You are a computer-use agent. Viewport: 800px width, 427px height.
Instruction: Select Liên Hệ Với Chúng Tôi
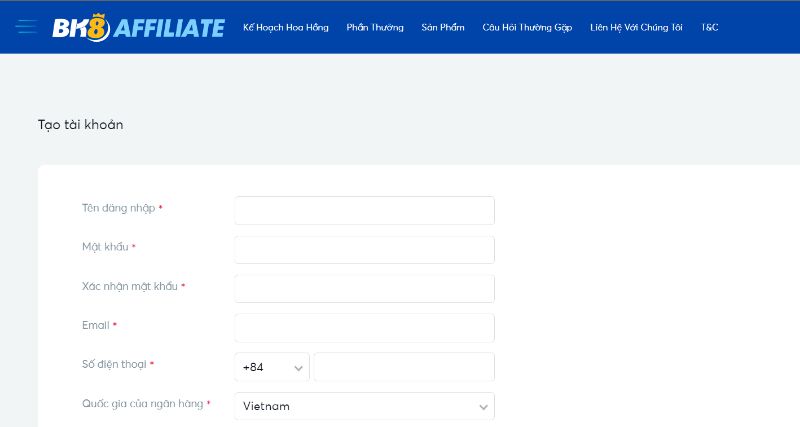tap(636, 28)
